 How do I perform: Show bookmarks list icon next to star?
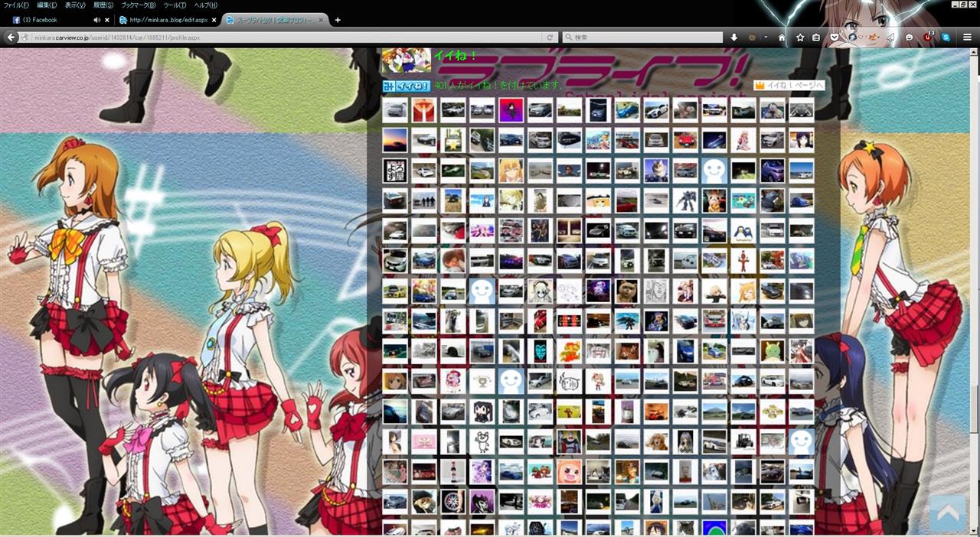816,37
